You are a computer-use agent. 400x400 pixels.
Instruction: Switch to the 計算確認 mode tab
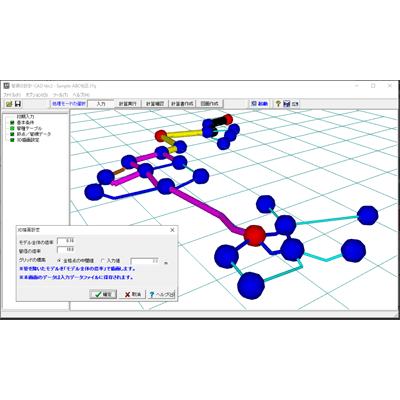155,104
